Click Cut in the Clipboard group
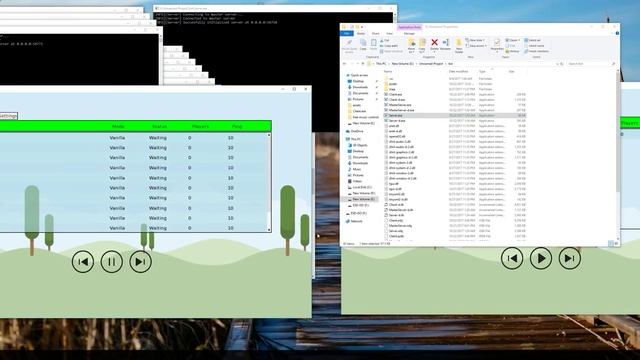The height and width of the screenshot is (360, 640). point(384,40)
